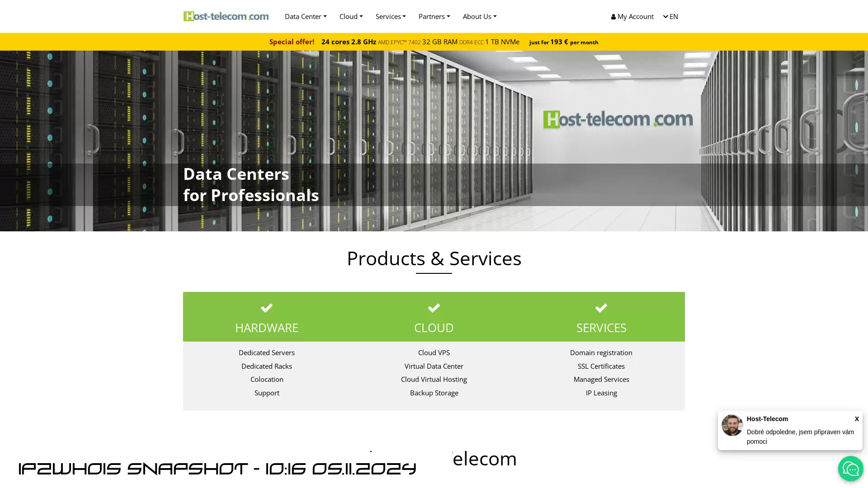The image size is (868, 488).
Task: Click the Host-telecom.com logo in navbar
Action: click(x=226, y=16)
